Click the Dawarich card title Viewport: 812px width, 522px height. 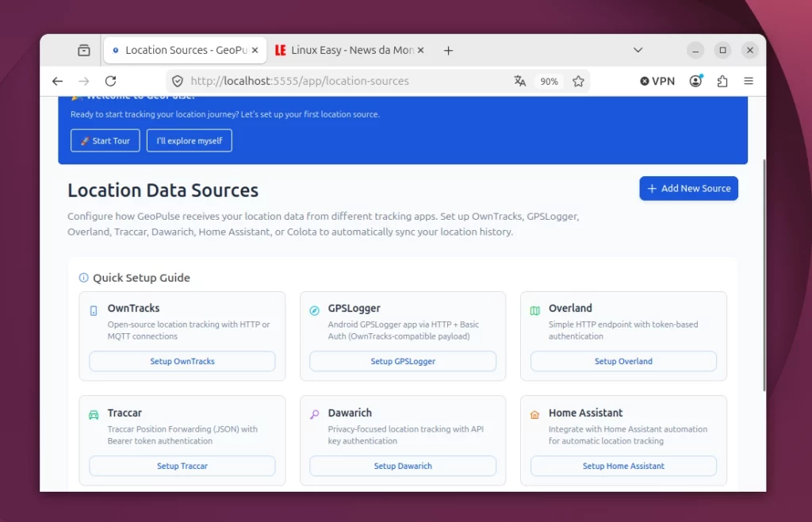pyautogui.click(x=350, y=413)
